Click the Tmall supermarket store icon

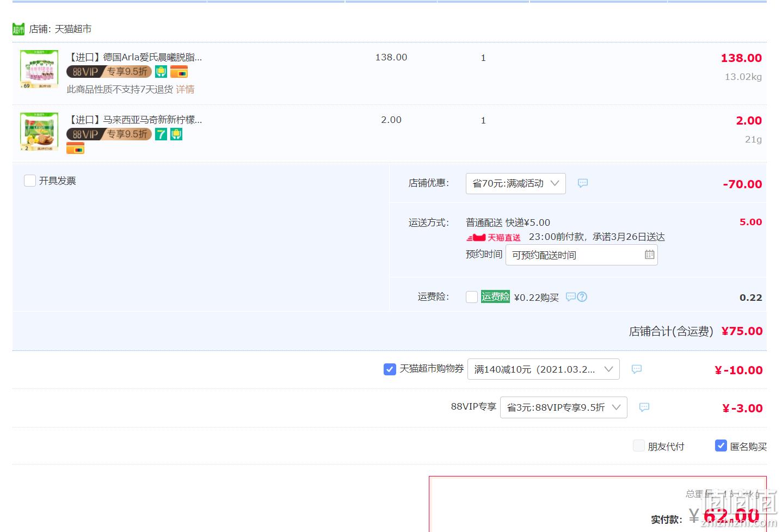tap(19, 29)
